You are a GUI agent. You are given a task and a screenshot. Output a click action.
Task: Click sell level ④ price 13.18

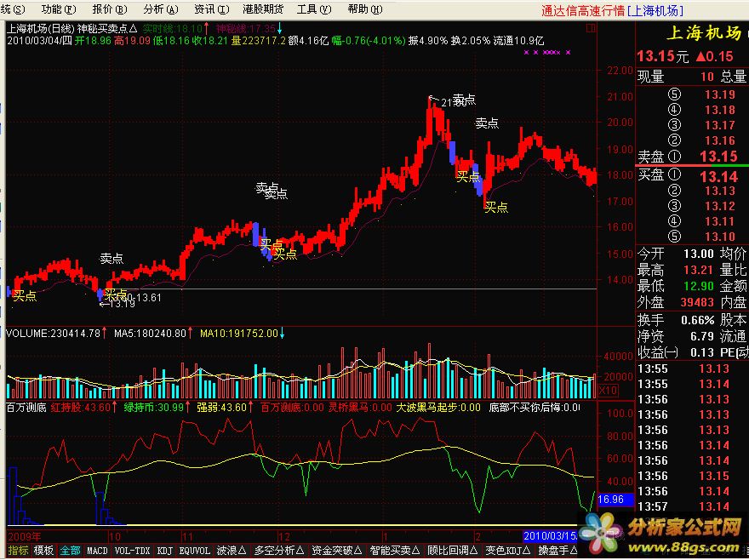click(x=720, y=110)
